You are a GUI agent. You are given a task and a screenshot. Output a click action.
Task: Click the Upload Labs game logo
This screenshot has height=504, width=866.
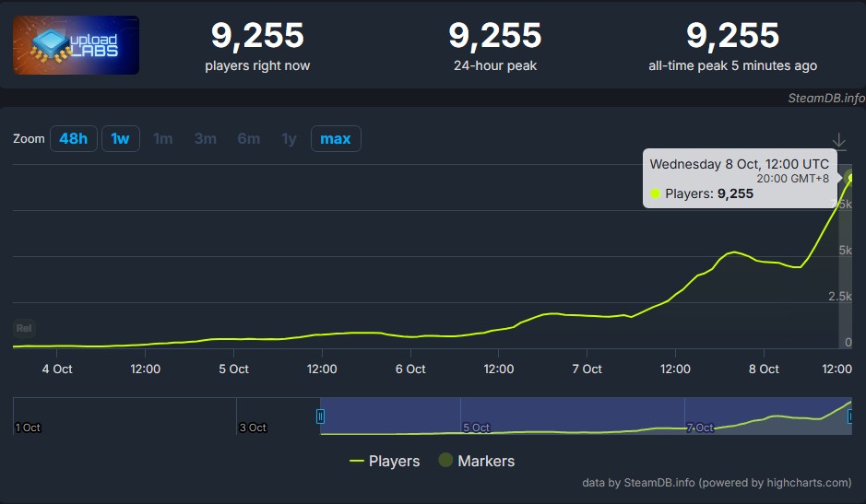point(77,45)
